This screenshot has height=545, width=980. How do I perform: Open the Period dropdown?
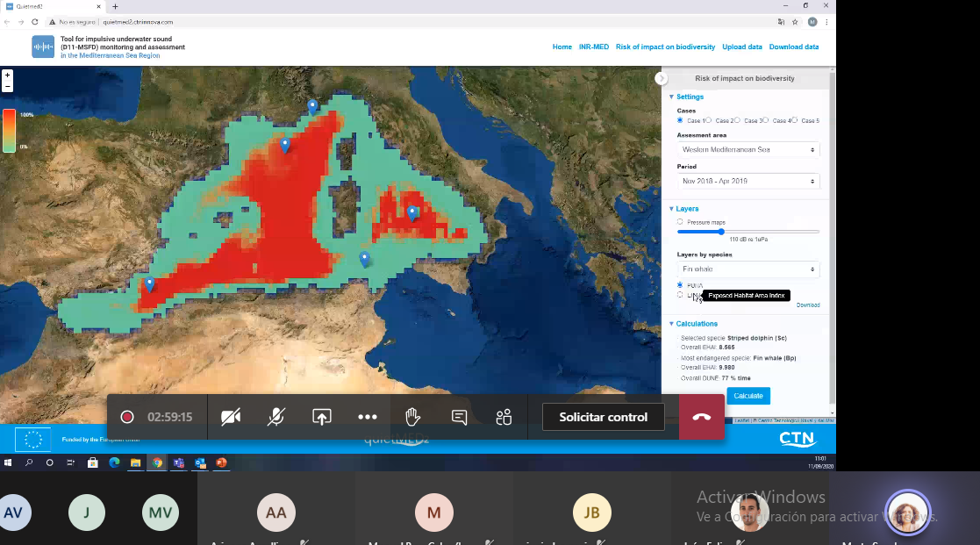[748, 182]
